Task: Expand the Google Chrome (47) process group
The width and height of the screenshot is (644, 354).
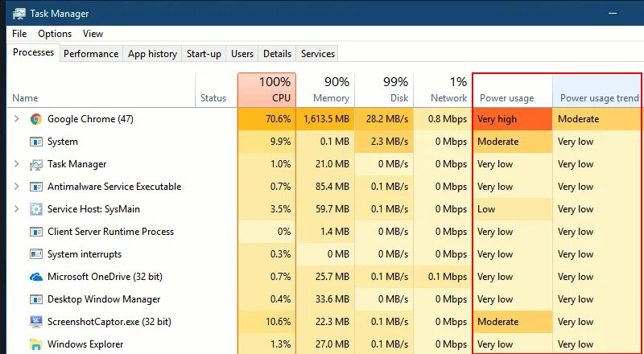Action: [x=16, y=119]
